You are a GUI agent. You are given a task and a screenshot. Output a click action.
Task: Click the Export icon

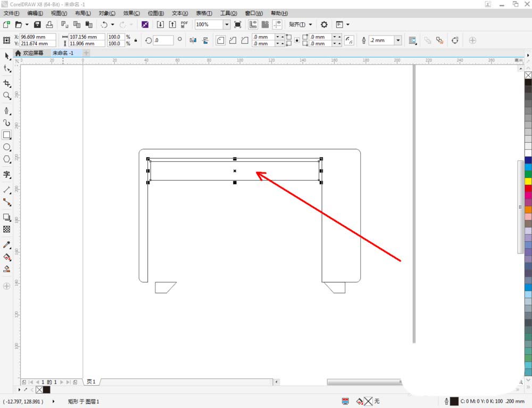172,25
